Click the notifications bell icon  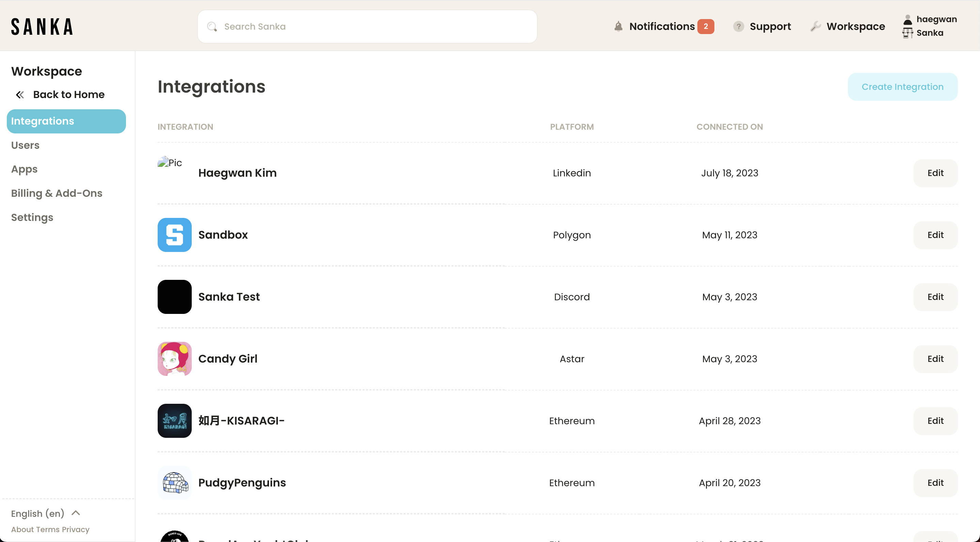(618, 26)
